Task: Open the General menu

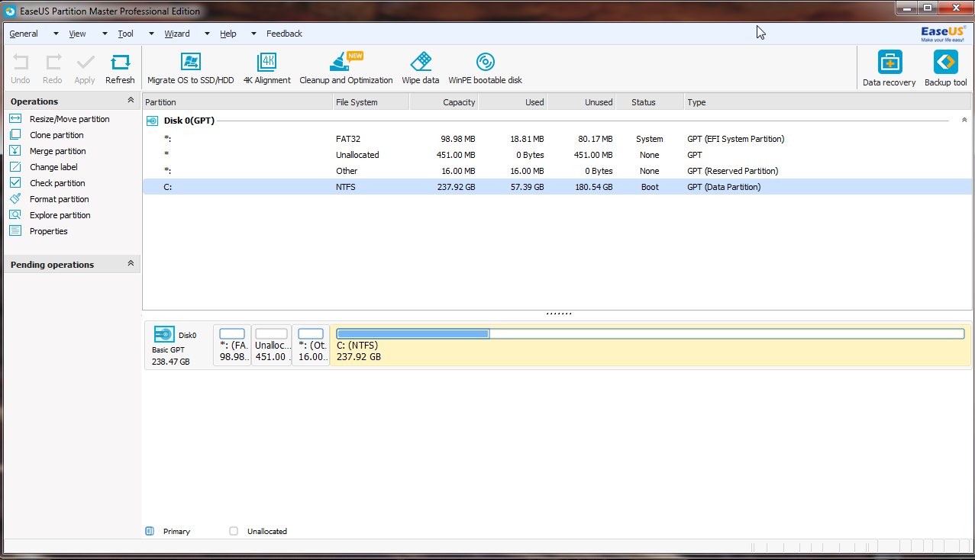Action: point(24,34)
